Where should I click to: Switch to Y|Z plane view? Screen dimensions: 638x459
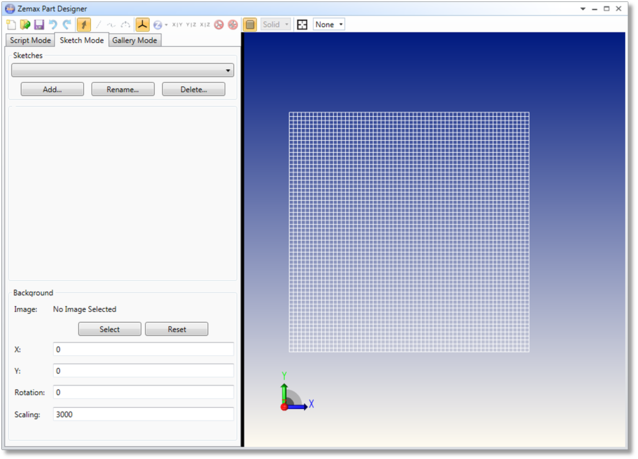(191, 25)
